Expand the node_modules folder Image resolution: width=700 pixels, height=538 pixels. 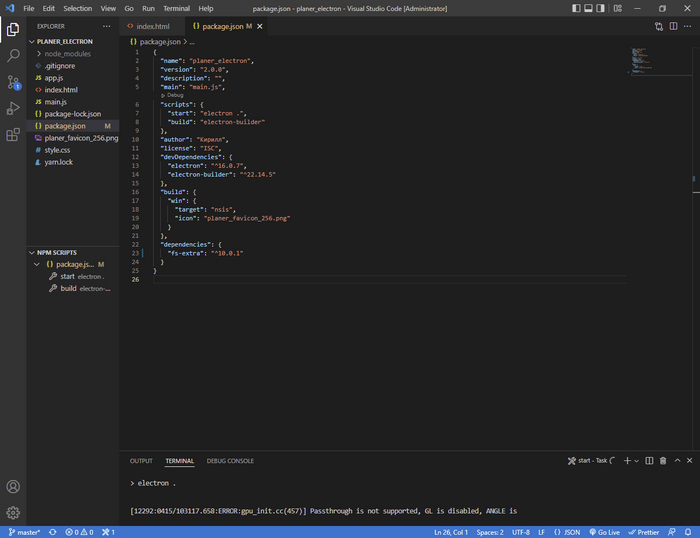[69, 54]
